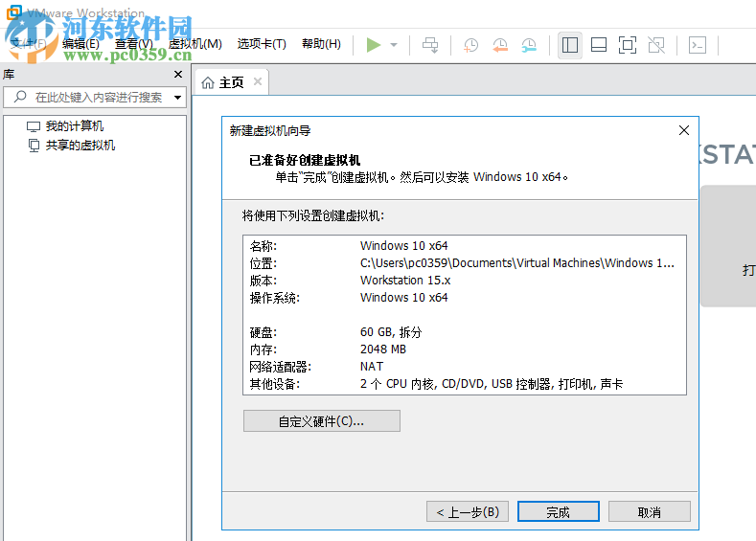
Task: Click the 'NAT' network adapter value
Action: click(x=371, y=367)
